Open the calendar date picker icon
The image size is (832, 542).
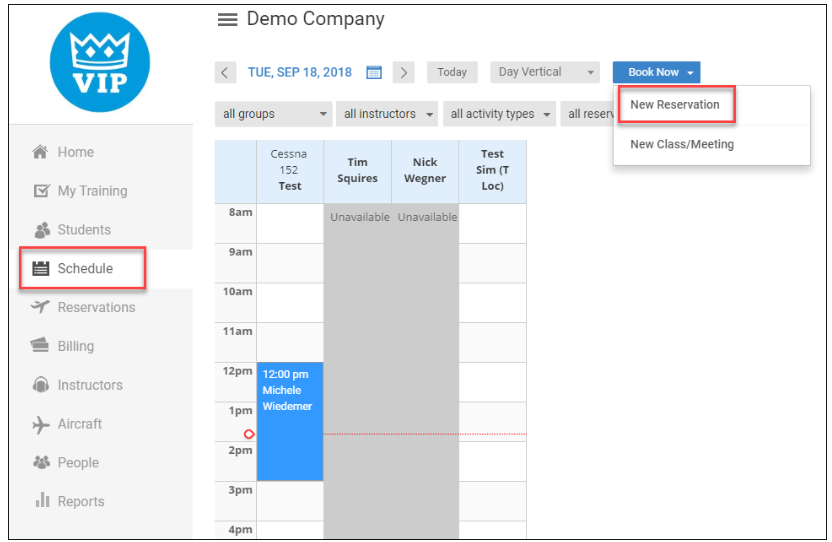(x=374, y=72)
